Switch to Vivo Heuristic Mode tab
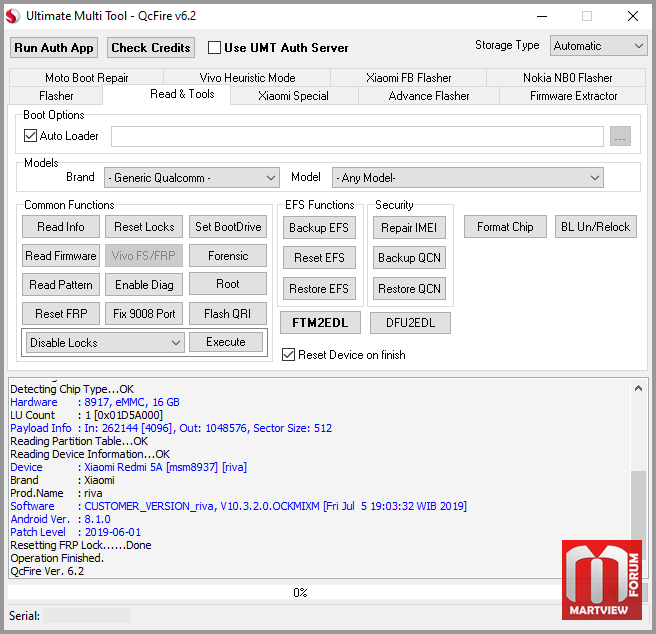The width and height of the screenshot is (656, 634). 247,78
